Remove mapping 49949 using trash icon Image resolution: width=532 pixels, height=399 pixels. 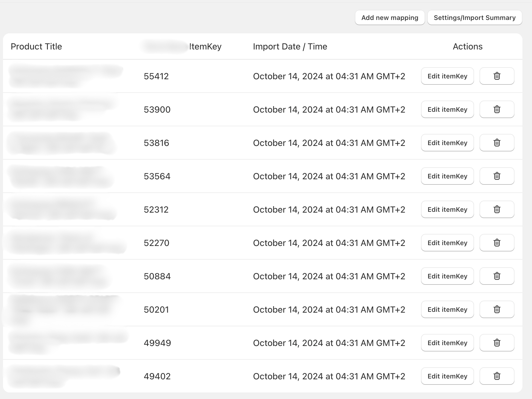(497, 343)
